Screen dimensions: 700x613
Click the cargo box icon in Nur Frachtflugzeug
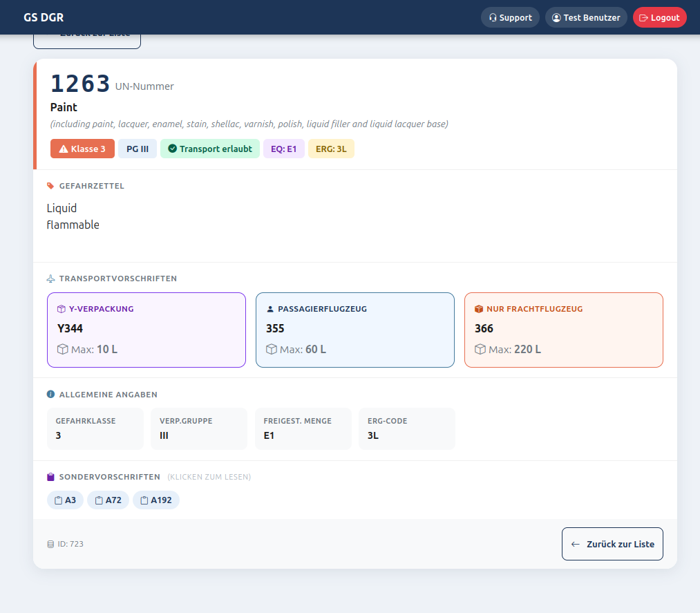pos(479,309)
